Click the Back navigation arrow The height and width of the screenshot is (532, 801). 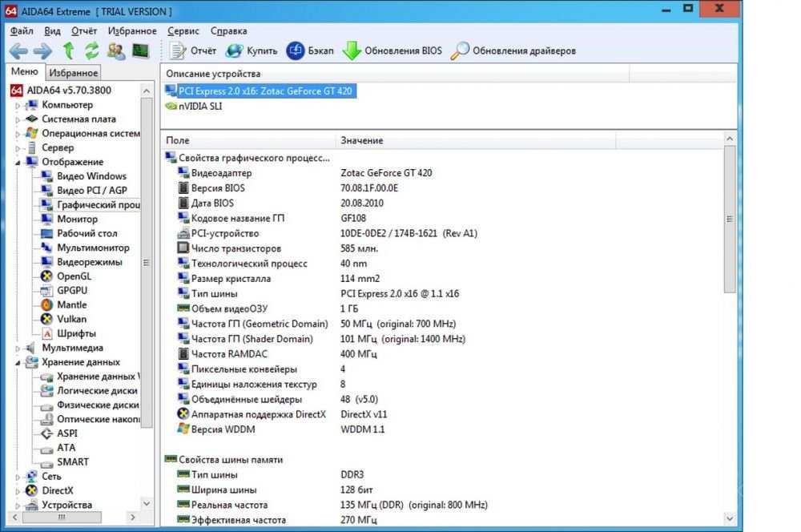tap(18, 50)
